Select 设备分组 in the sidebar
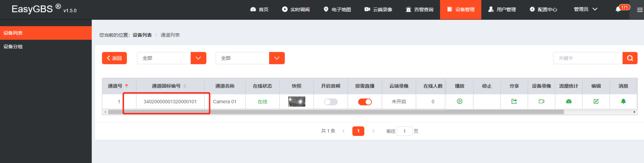This screenshot has height=163, width=644. pyautogui.click(x=46, y=47)
